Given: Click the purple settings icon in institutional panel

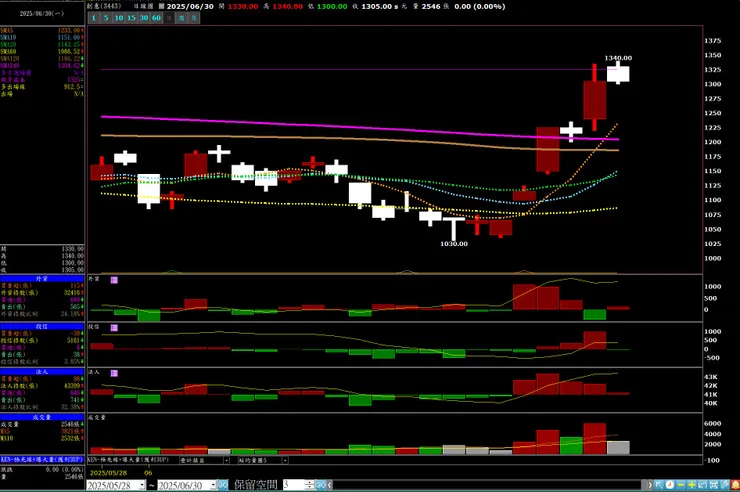Looking at the screenshot, I should (114, 373).
